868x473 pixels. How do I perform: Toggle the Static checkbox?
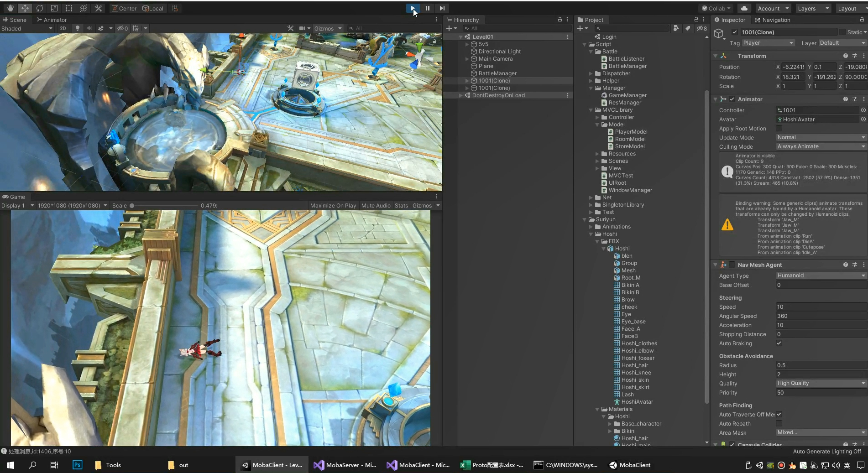coord(842,32)
